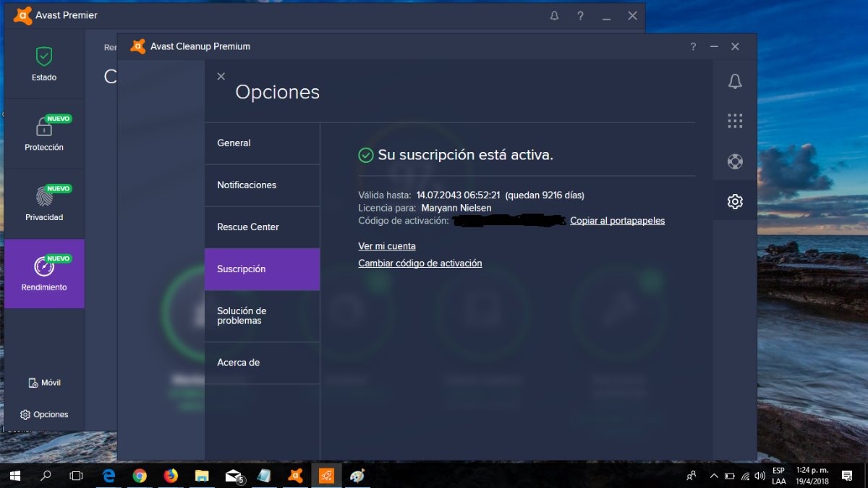Open File Explorer from taskbar
Screen dimensions: 868x488
click(203, 475)
